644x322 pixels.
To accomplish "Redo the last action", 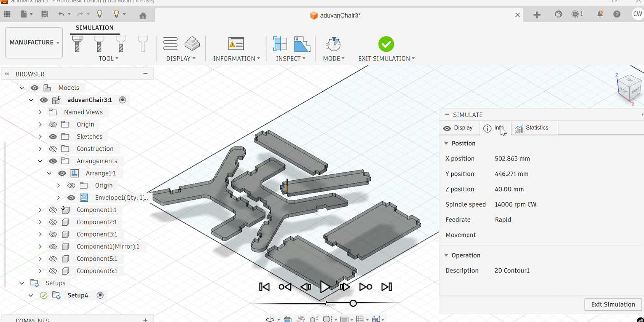I will tap(80, 14).
